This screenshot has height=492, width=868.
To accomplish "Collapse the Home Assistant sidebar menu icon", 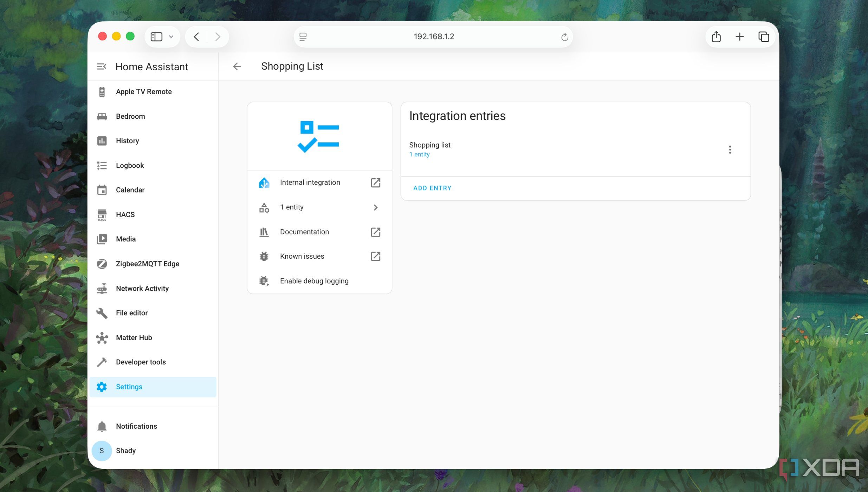I will (101, 66).
